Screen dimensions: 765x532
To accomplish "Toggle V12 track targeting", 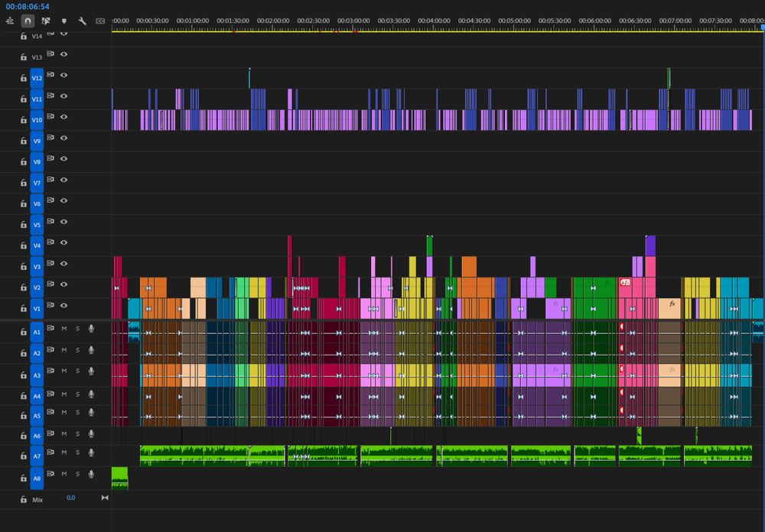I will coord(37,78).
